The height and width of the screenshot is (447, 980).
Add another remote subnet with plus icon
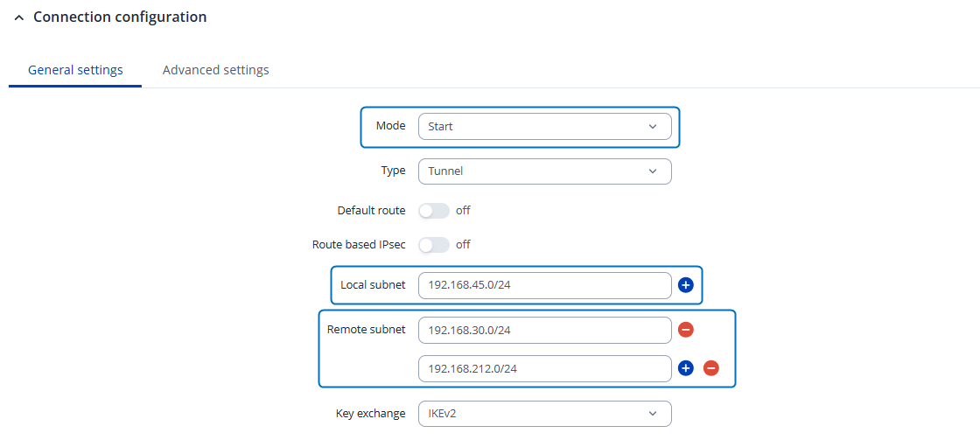tap(686, 368)
